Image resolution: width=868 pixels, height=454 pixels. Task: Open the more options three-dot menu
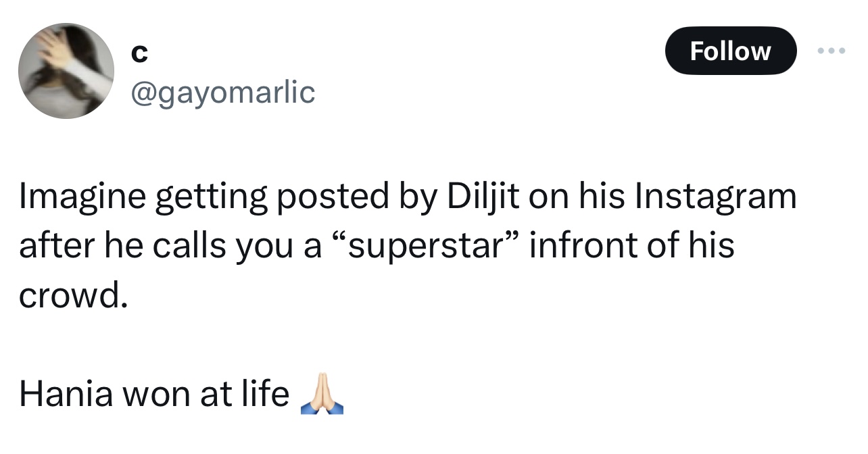point(831,51)
